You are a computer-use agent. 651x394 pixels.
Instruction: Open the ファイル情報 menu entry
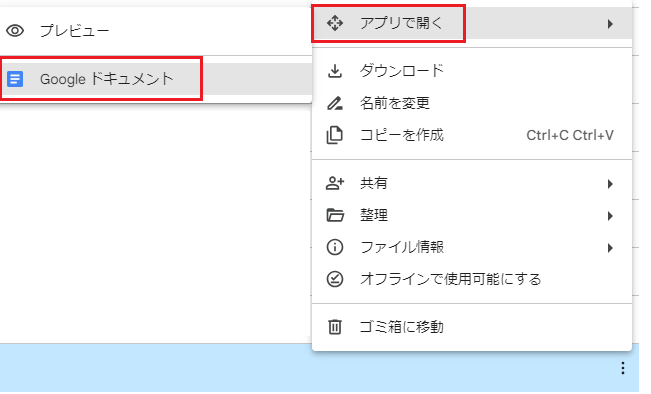coord(472,247)
